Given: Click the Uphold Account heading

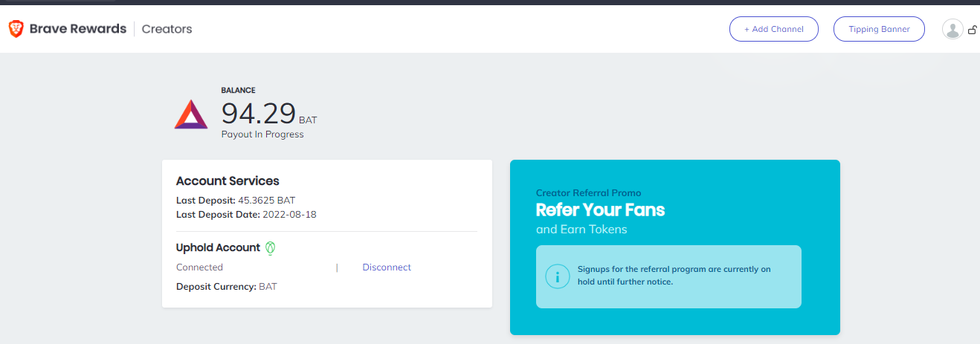Looking at the screenshot, I should (x=218, y=248).
